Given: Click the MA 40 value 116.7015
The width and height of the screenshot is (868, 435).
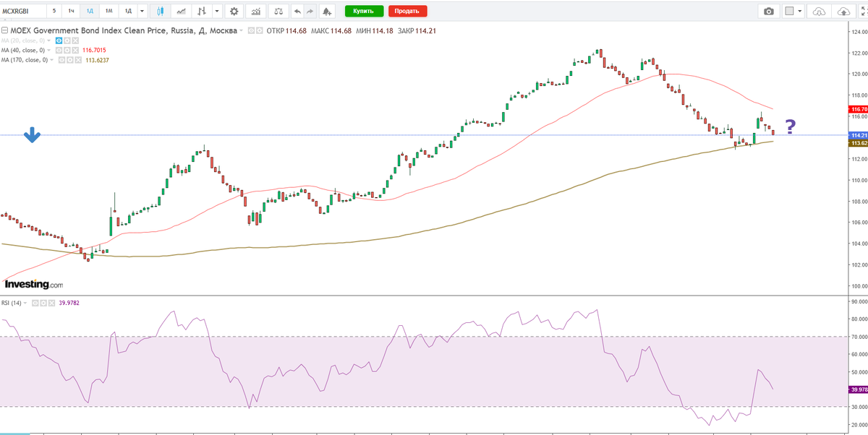Looking at the screenshot, I should click(x=94, y=50).
